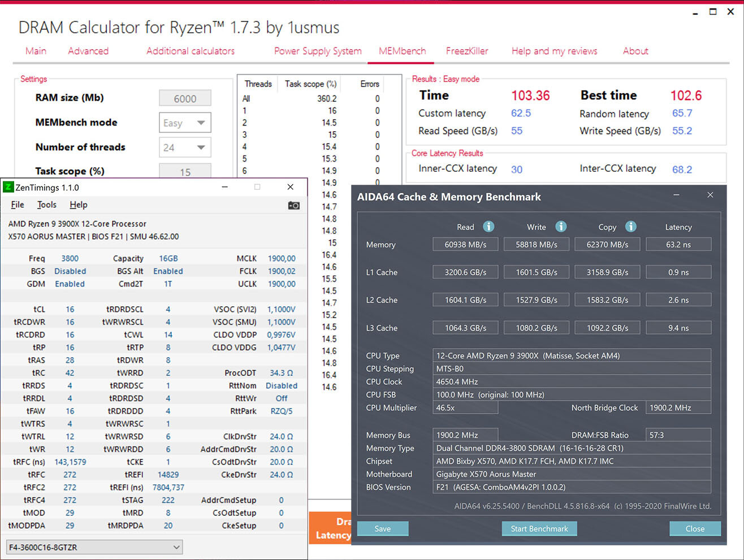Minimize the DRAM Calculator main window
744x560 pixels.
point(695,12)
